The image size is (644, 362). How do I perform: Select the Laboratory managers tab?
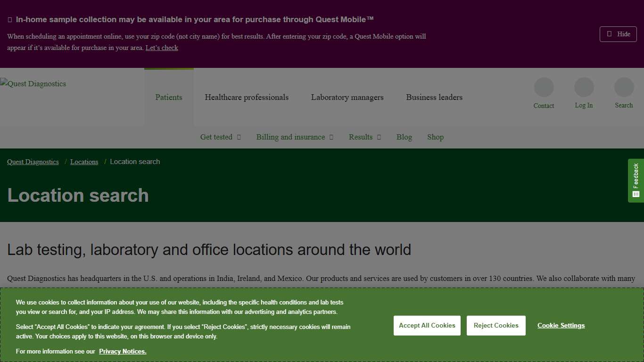(x=347, y=97)
